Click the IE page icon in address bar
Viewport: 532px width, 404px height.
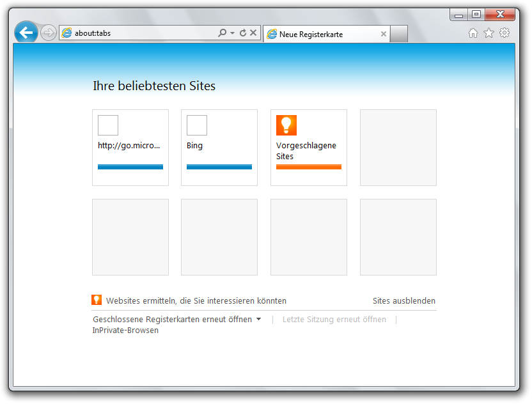[x=67, y=33]
